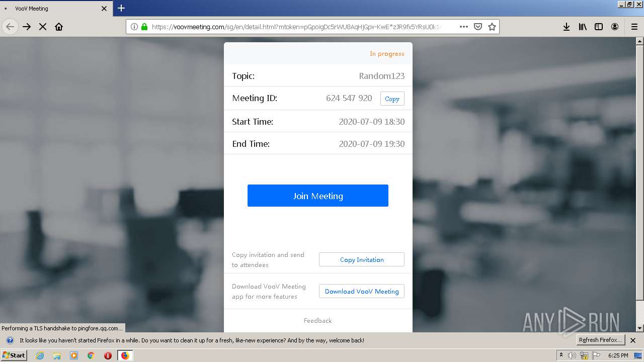Dismiss the Firefox notification bar
Image resolution: width=644 pixels, height=362 pixels.
coord(633,340)
